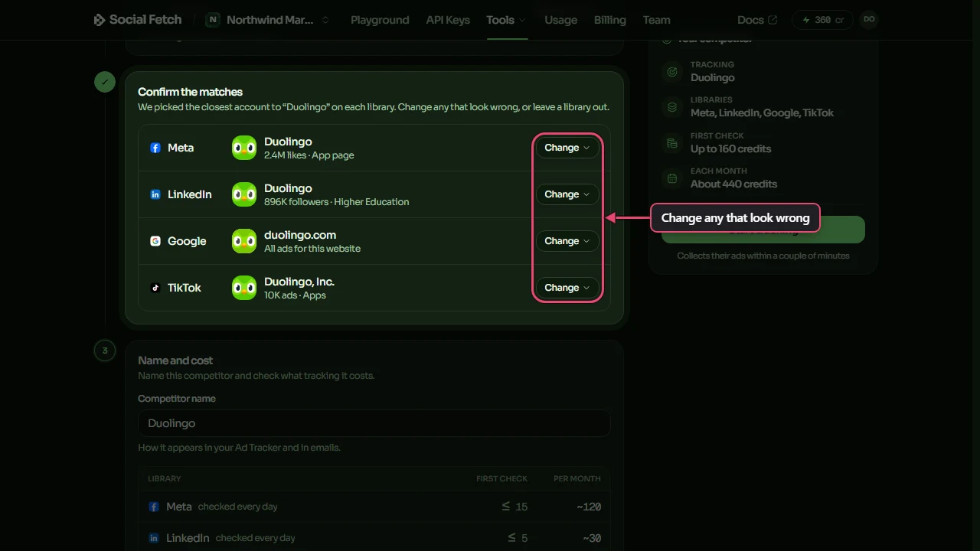
Task: Select the Duolingo, Inc. owl avatar
Action: [244, 288]
